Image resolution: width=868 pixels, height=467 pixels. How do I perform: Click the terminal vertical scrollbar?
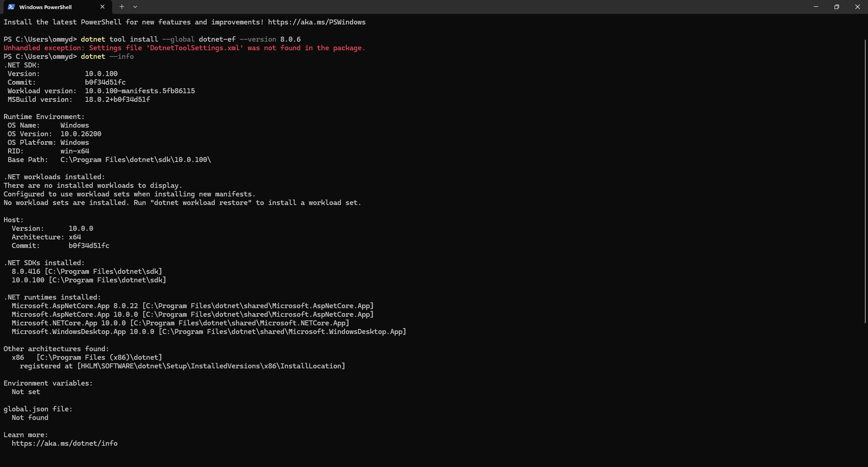(865, 181)
